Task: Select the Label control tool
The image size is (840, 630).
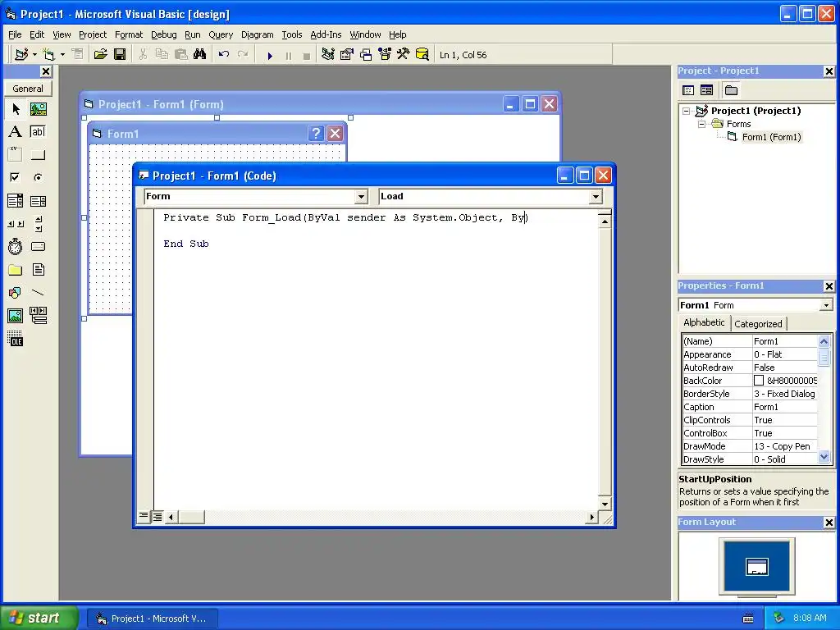Action: point(16,132)
